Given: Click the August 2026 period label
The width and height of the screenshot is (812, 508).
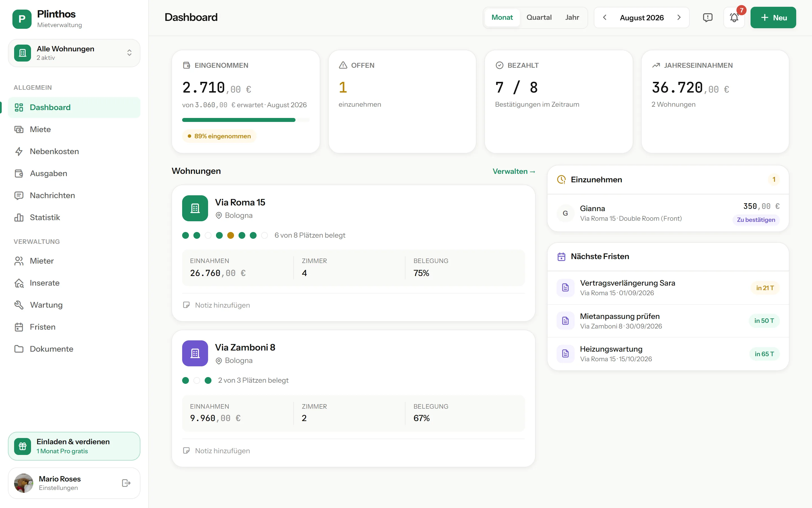Looking at the screenshot, I should click(x=641, y=17).
